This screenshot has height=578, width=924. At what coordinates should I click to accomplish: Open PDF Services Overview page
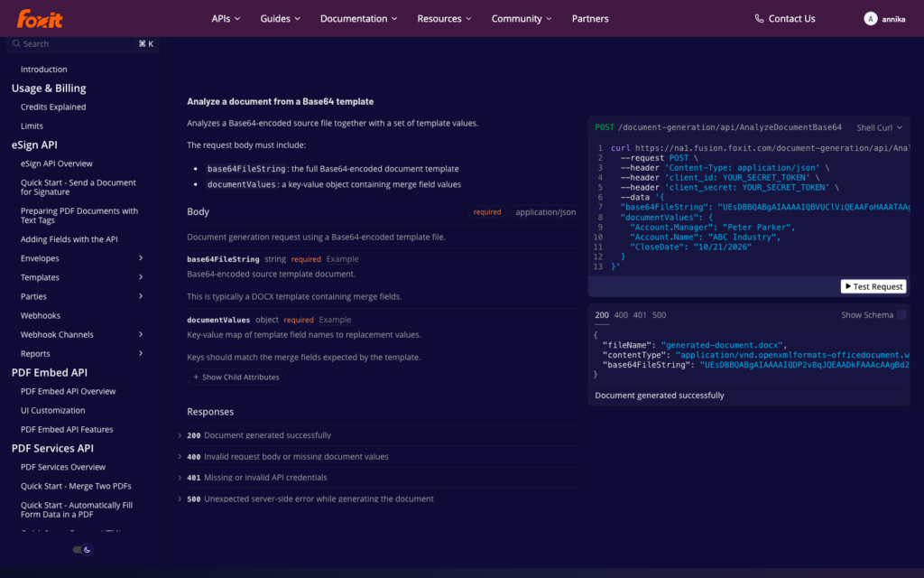63,467
